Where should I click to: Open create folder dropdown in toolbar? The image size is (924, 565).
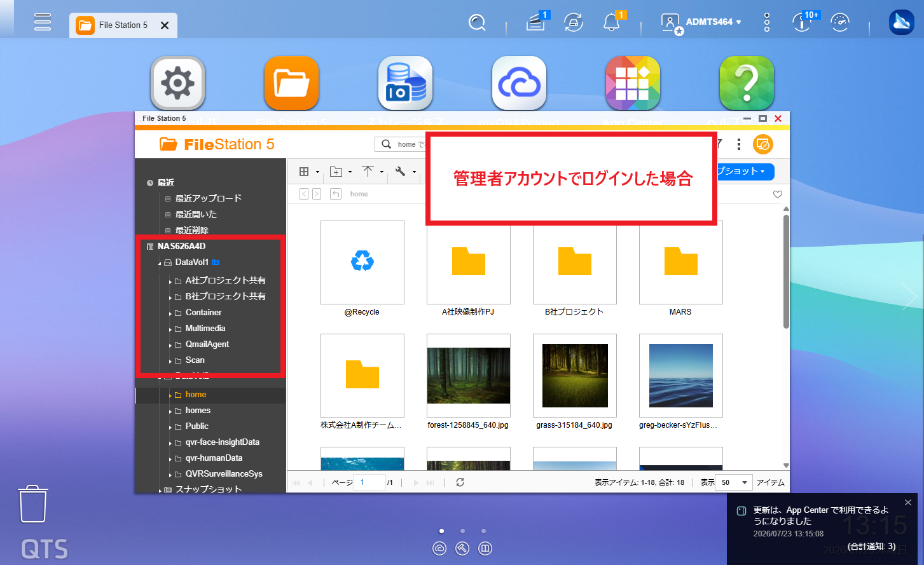(340, 172)
